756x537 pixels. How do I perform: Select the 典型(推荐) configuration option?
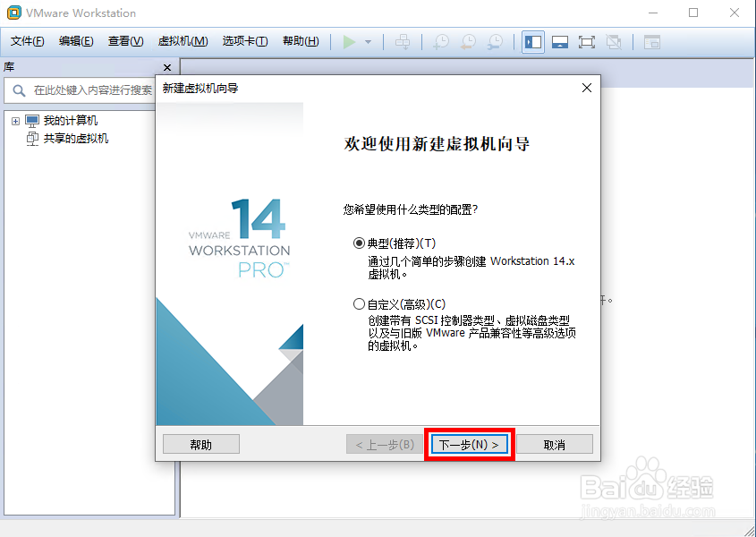(359, 243)
